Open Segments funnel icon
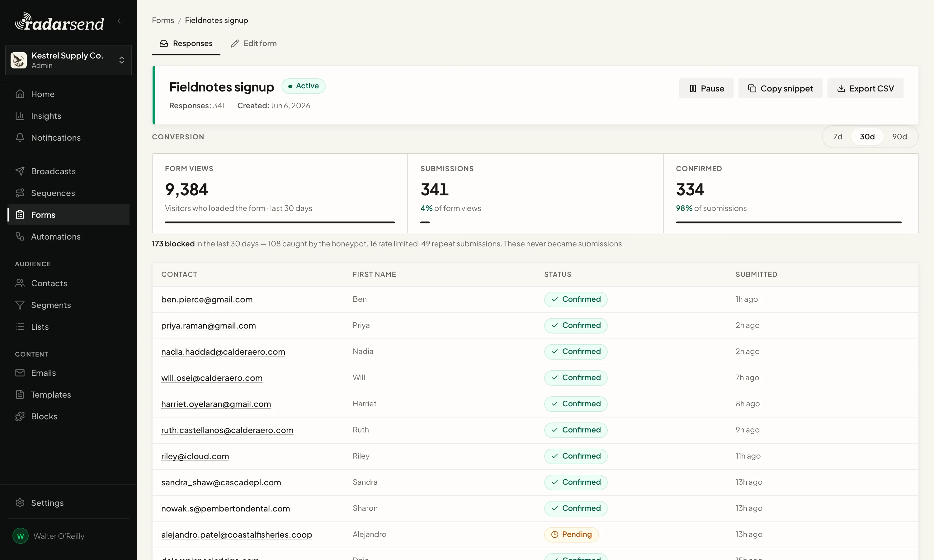Viewport: 934px width, 560px height. coord(20,305)
